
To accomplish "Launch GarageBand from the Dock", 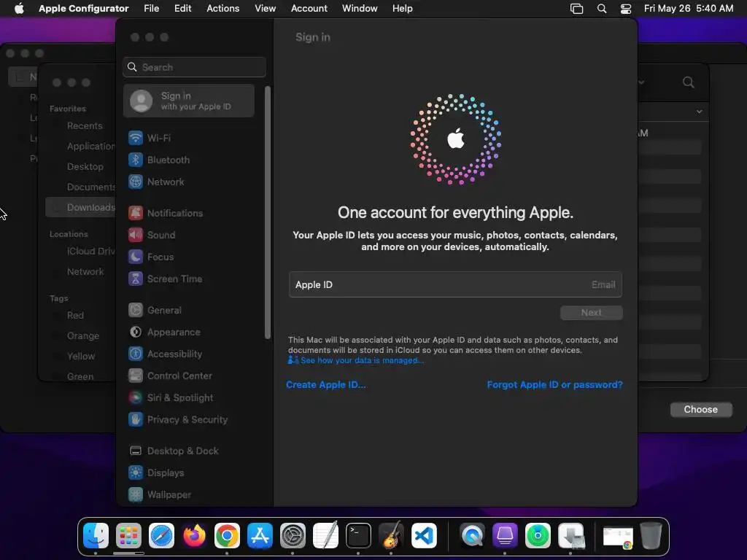I will (x=391, y=536).
